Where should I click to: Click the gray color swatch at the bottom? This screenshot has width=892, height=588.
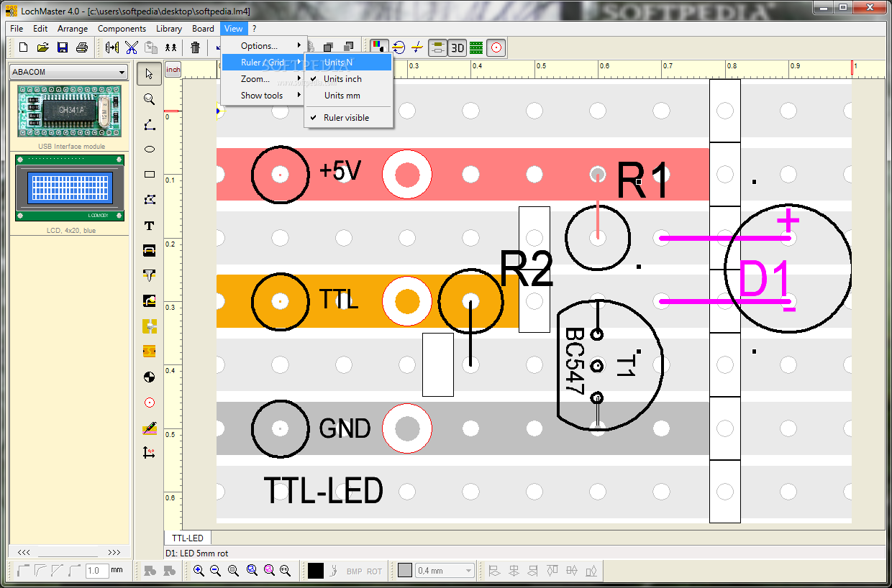coord(405,570)
